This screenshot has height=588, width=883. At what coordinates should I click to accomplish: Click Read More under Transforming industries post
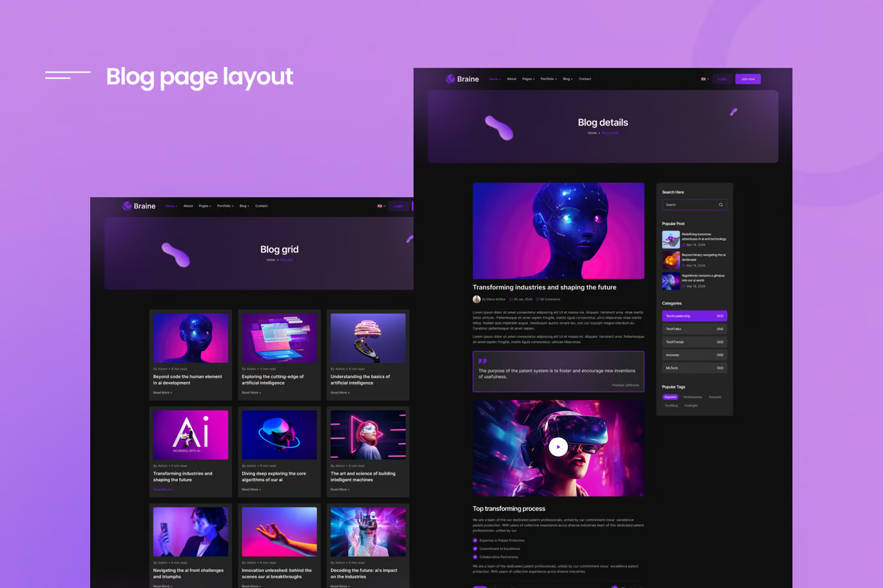pyautogui.click(x=161, y=489)
